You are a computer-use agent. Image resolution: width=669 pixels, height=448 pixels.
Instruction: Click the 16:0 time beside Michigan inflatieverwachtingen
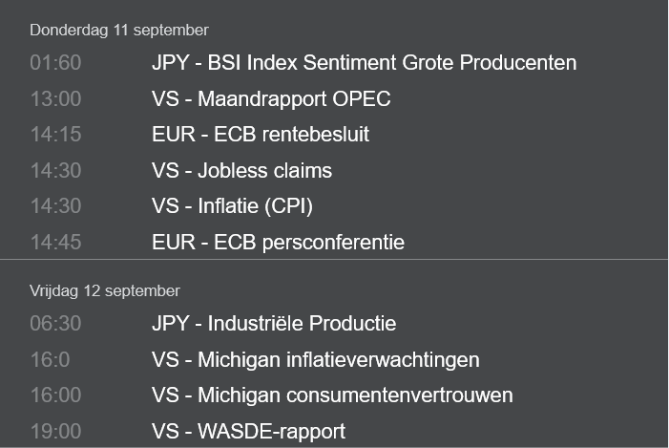(50, 360)
